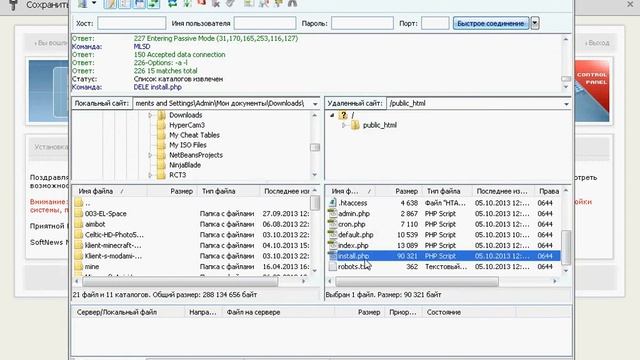
Task: Click Состояние queue column header
Action: (469, 312)
